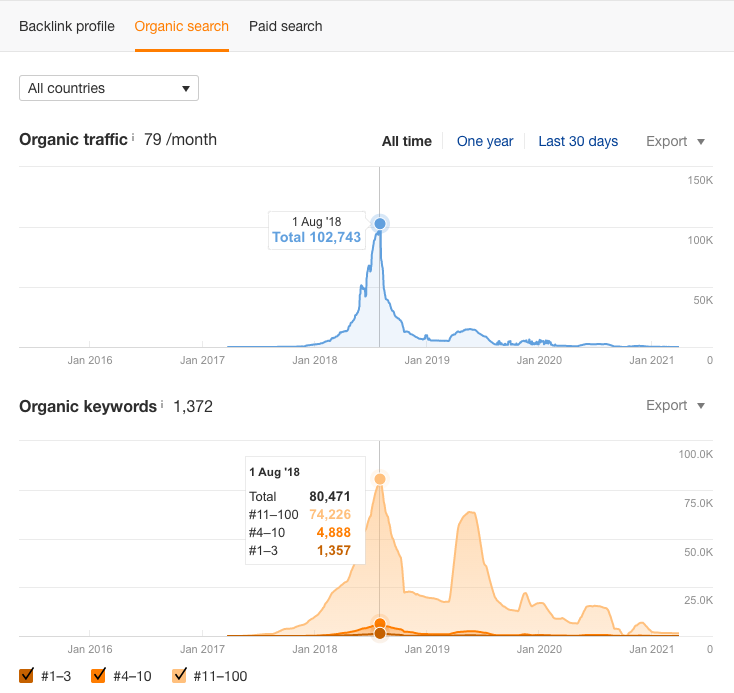The image size is (734, 693).
Task: Uncheck the #4–10 keyword positions checkbox
Action: pyautogui.click(x=98, y=675)
